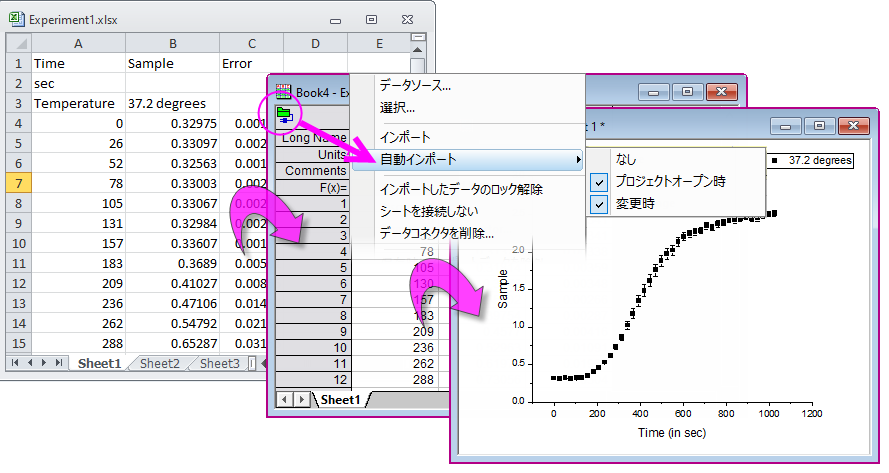889x473 pixels.
Task: Click the Units row label in Book4
Action: pyautogui.click(x=312, y=154)
